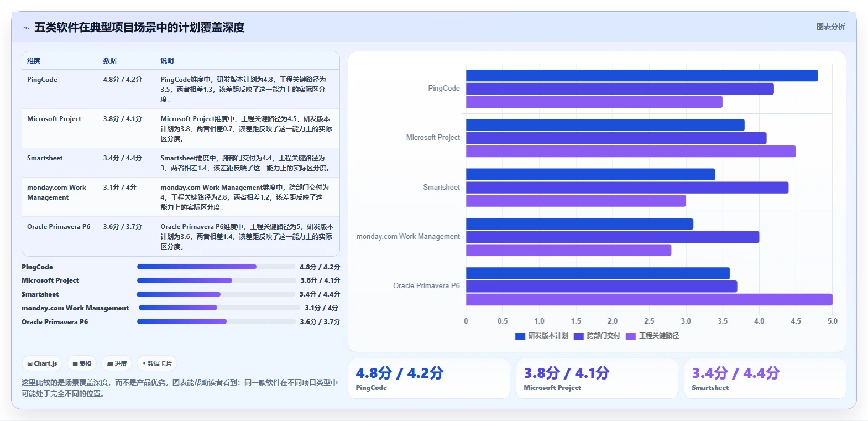Click the 图表分析 label in the header

tap(830, 27)
